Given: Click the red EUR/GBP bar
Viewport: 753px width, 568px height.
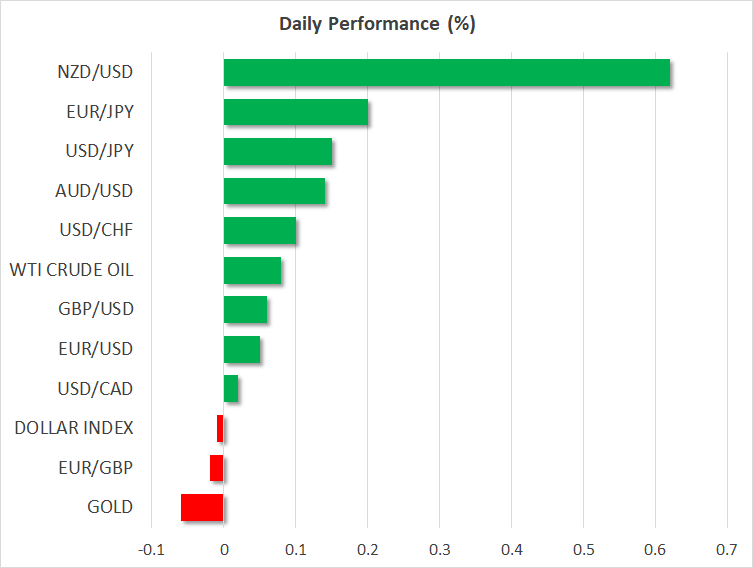Looking at the screenshot, I should coord(216,467).
